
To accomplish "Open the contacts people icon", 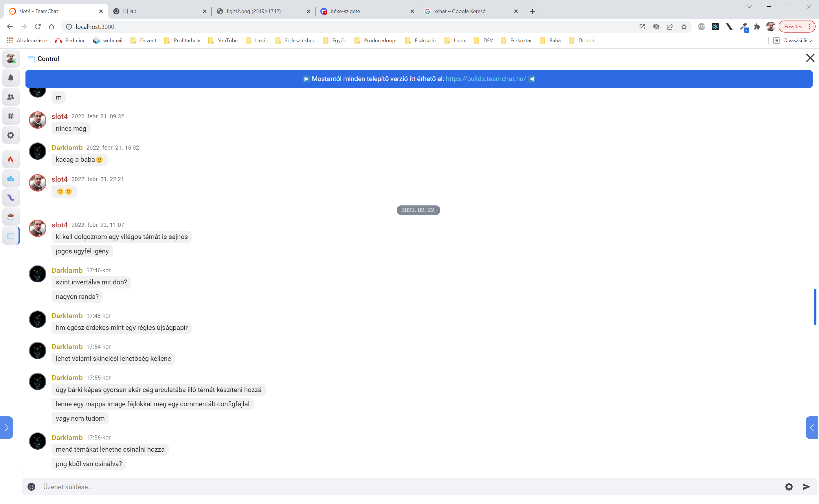I will [x=11, y=97].
